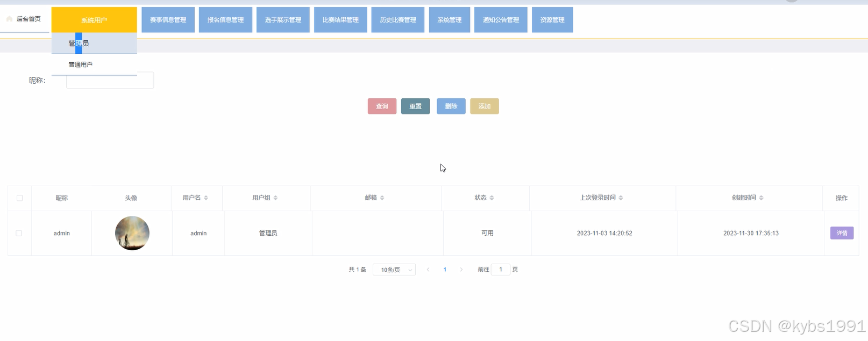
Task: Click the 前往 page number input
Action: (x=501, y=270)
